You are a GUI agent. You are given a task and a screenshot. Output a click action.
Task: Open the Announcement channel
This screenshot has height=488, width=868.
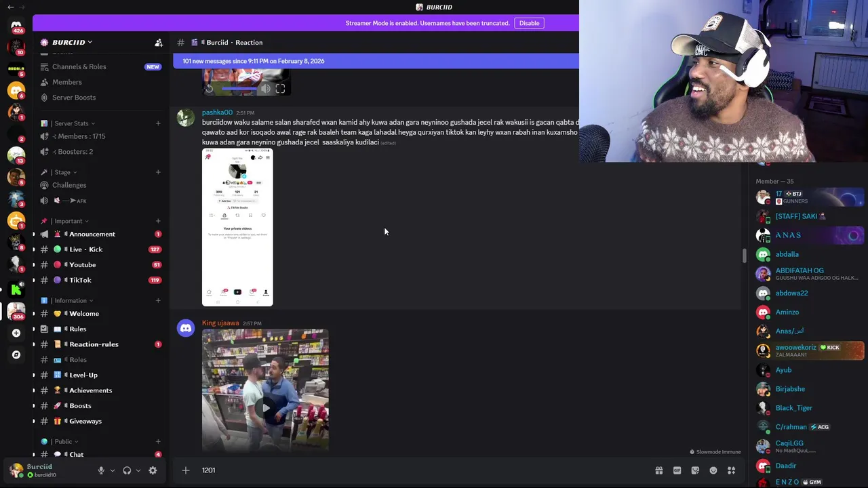[x=100, y=234]
